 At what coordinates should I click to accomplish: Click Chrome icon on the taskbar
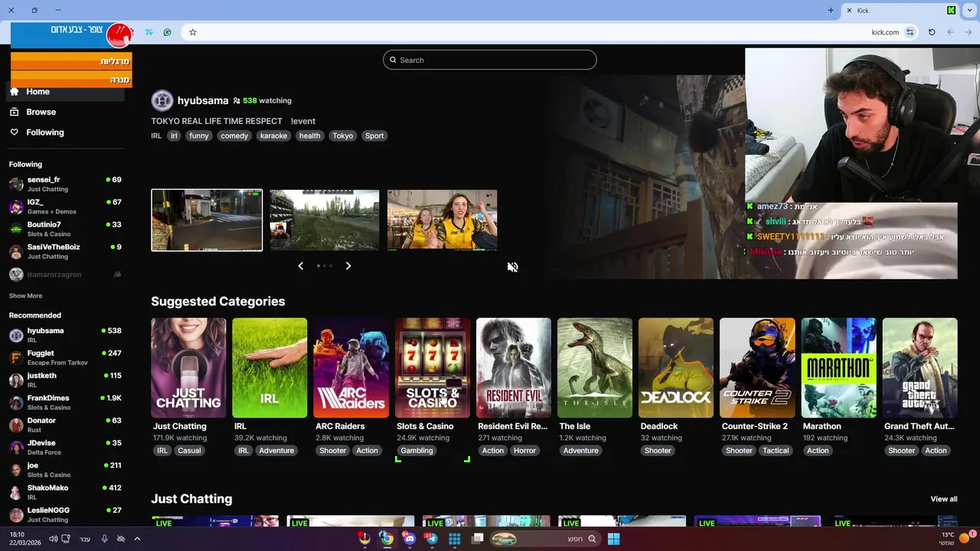tap(387, 539)
